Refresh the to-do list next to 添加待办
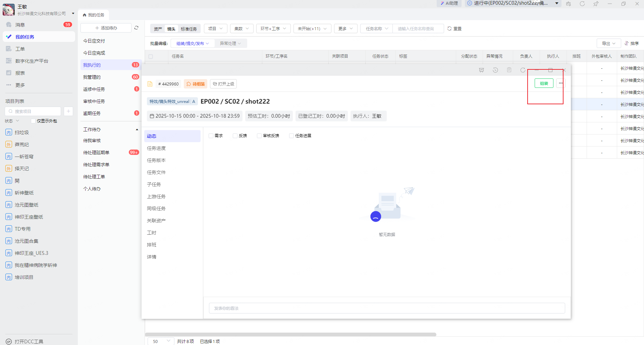The image size is (644, 345). 136,28
